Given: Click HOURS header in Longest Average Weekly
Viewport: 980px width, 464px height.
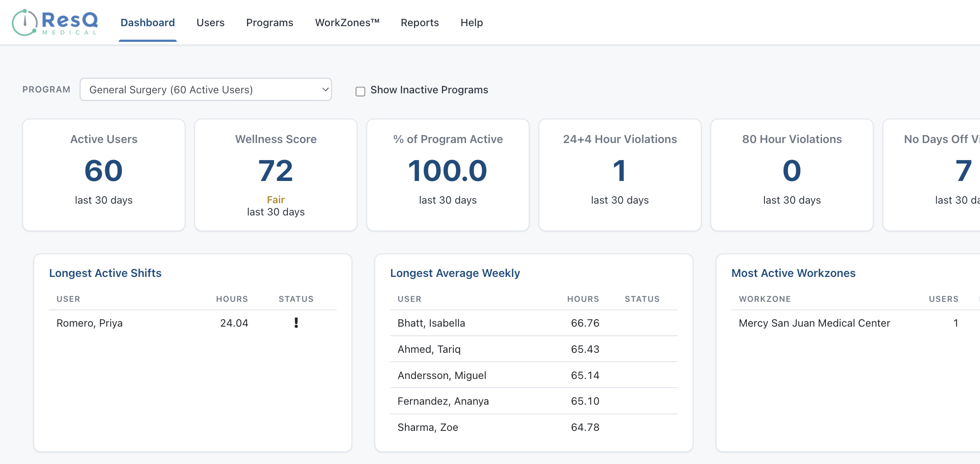Looking at the screenshot, I should (x=583, y=299).
